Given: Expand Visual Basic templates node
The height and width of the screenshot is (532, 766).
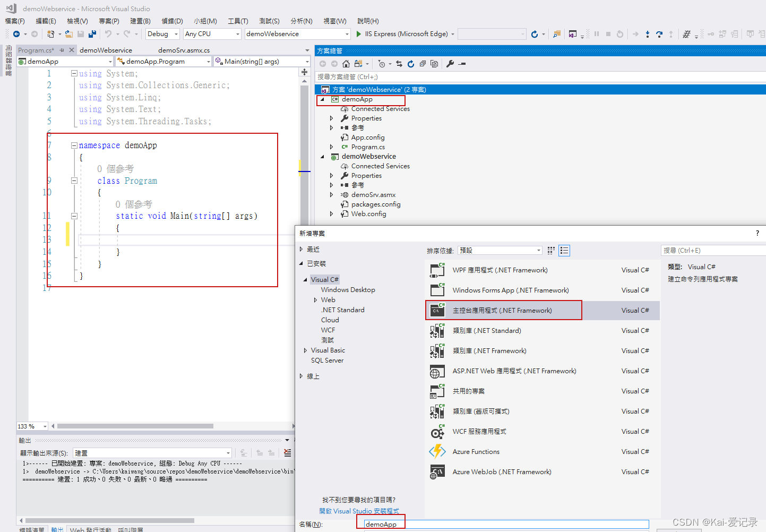Looking at the screenshot, I should (305, 350).
